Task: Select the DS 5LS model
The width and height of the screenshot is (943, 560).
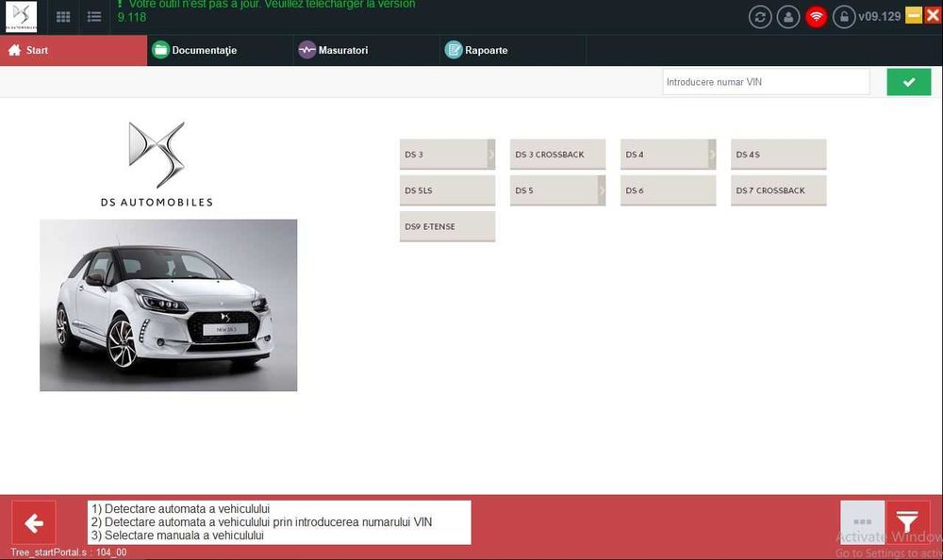Action: pyautogui.click(x=447, y=190)
